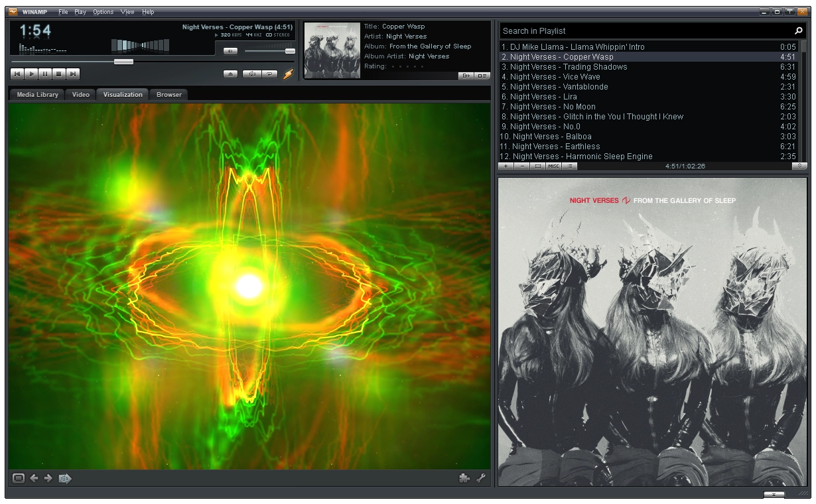Click the playlist vertical scrollbar
The width and height of the screenshot is (816, 504).
coord(804,101)
